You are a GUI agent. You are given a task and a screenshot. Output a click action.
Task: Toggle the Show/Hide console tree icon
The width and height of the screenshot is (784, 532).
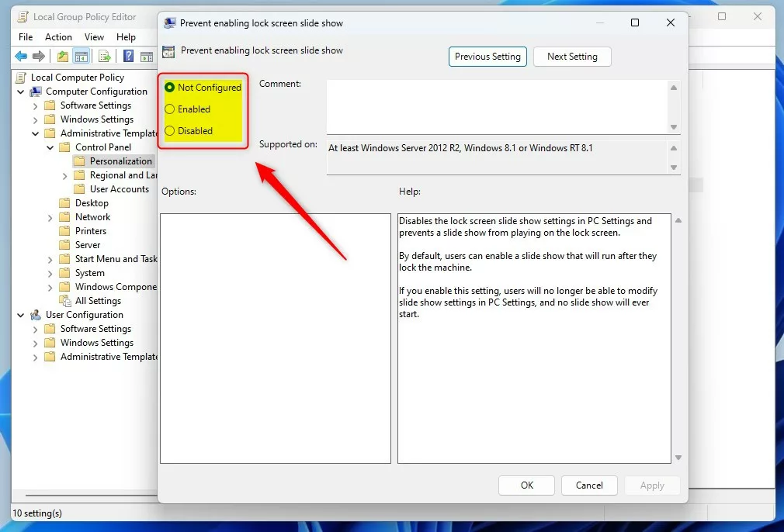pyautogui.click(x=82, y=56)
